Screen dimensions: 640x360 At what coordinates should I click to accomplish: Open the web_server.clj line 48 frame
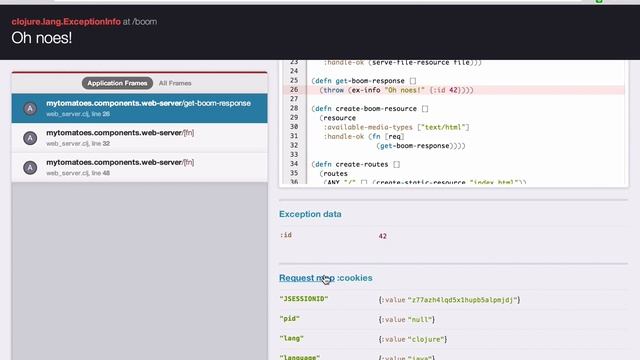[x=140, y=167]
